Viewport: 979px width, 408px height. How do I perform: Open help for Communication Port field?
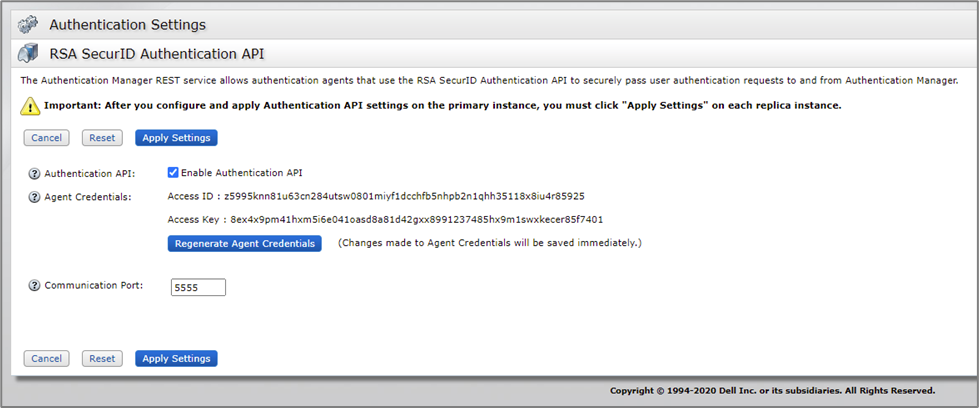click(34, 286)
